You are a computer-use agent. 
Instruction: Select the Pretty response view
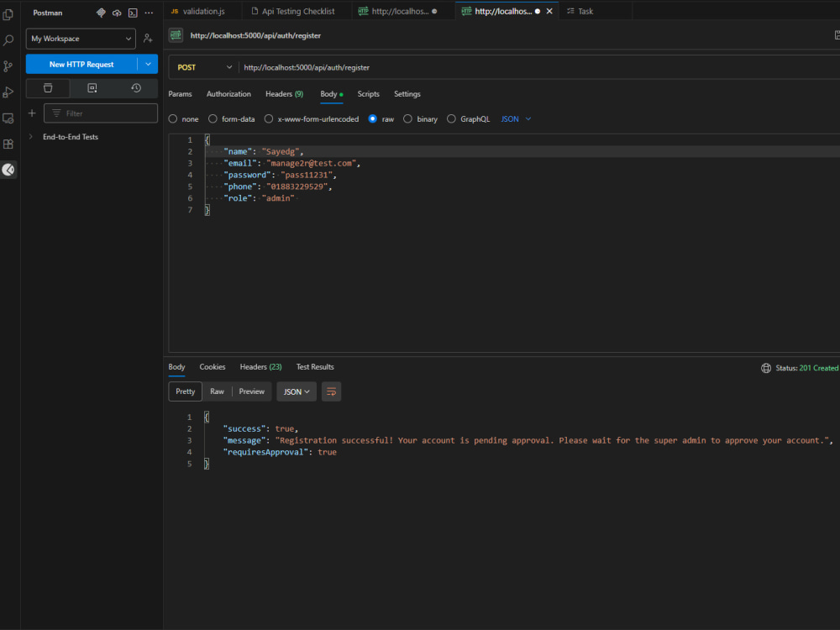186,391
